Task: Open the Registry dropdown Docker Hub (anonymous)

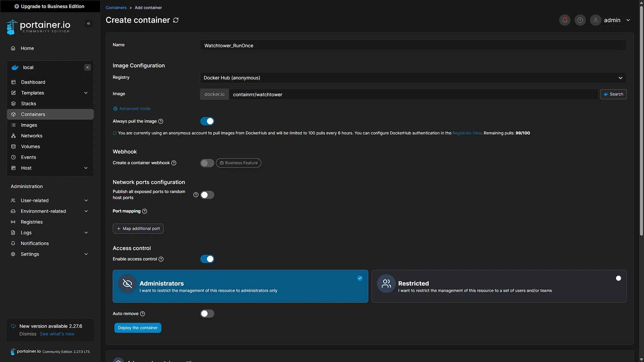Action: tap(413, 78)
